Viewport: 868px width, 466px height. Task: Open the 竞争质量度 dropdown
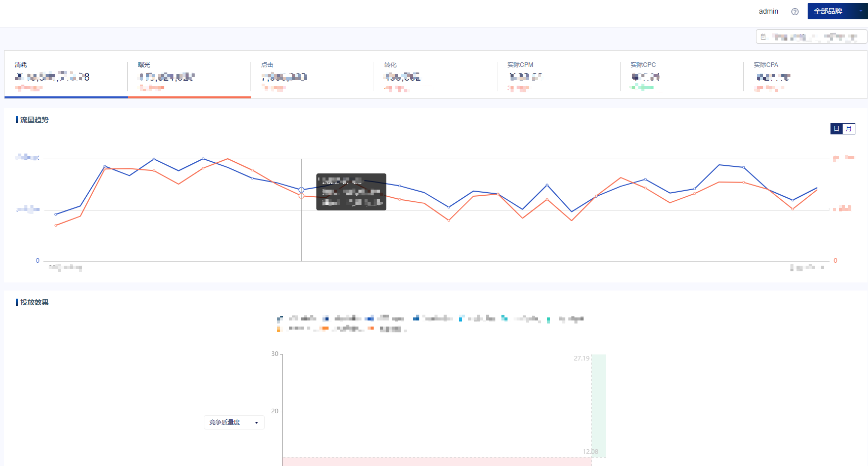point(234,422)
